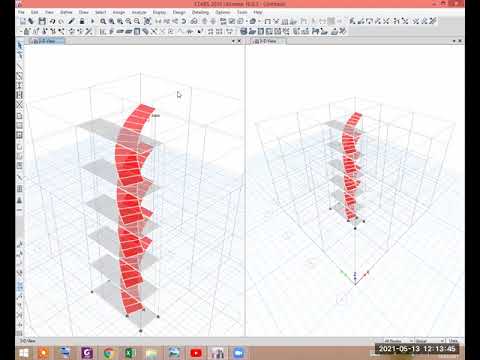Open the Assign menu
Screen dimensions: 480x360
pyautogui.click(x=119, y=12)
